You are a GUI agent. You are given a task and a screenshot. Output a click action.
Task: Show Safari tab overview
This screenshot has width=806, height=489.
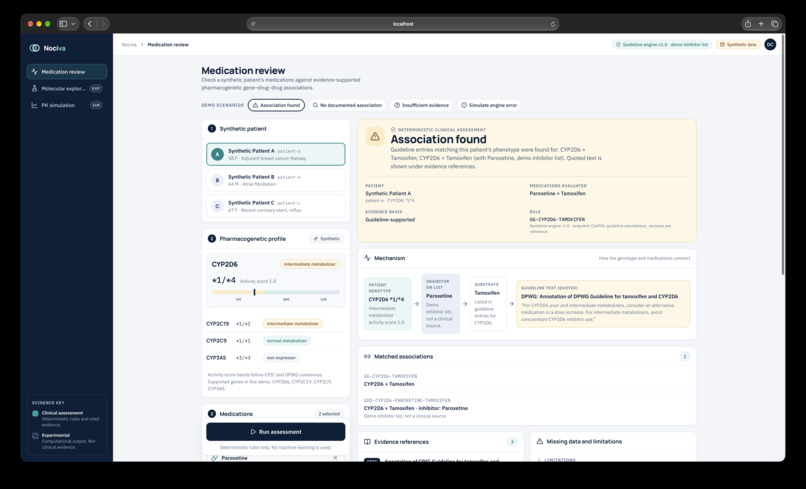click(x=775, y=24)
